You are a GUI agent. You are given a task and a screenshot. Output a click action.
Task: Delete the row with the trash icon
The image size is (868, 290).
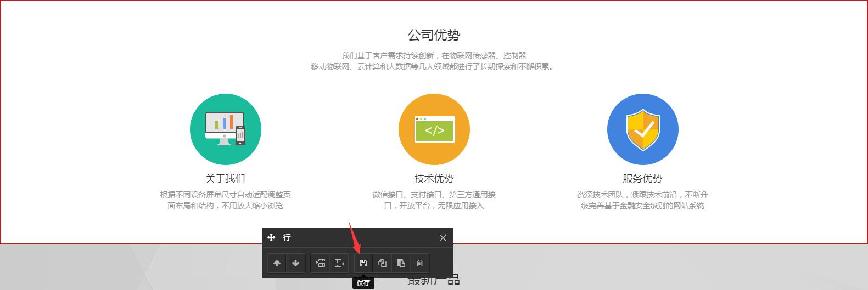point(419,263)
